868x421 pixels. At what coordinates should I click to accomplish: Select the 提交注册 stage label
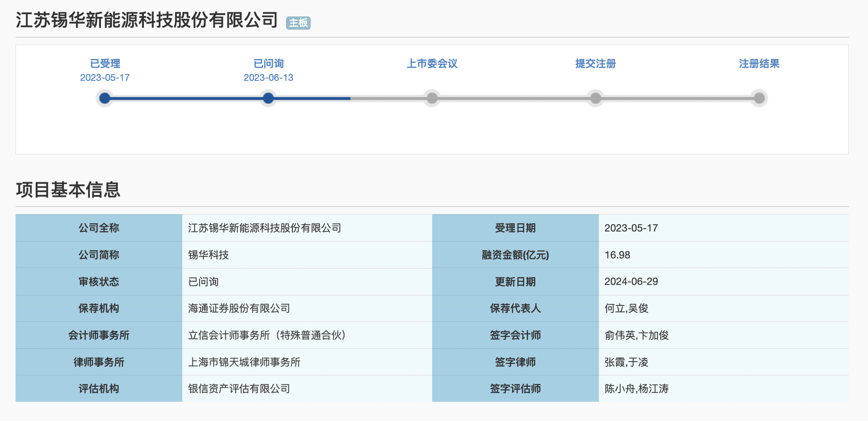(595, 64)
